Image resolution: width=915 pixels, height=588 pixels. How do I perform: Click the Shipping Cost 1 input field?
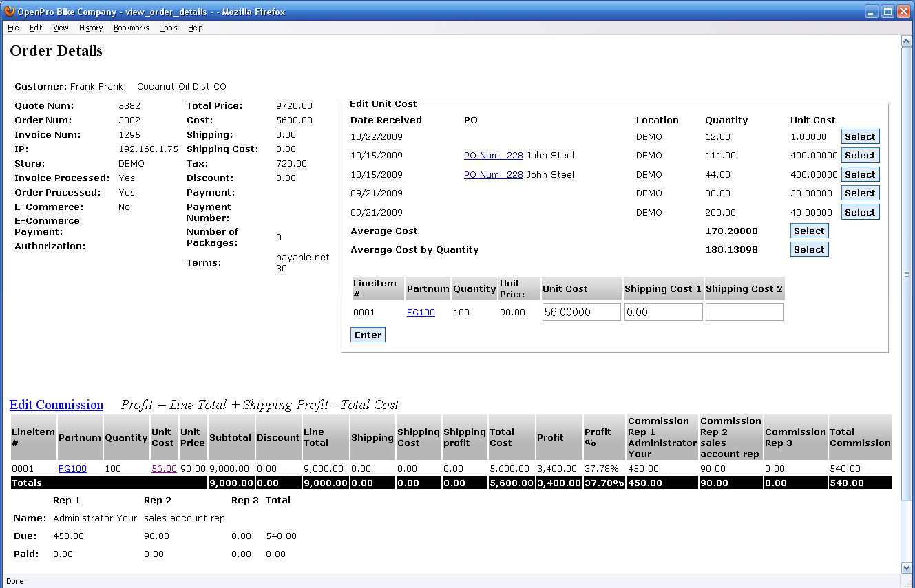(x=663, y=312)
